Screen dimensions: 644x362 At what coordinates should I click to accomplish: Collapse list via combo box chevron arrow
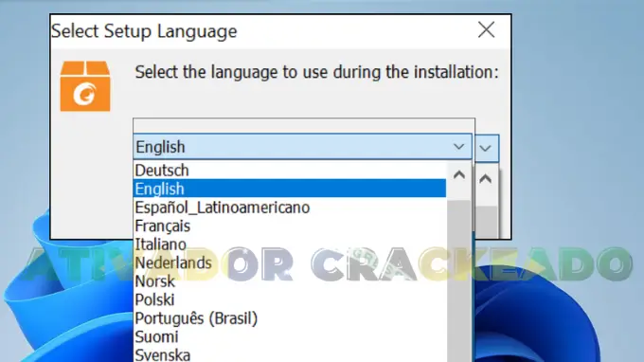click(458, 147)
